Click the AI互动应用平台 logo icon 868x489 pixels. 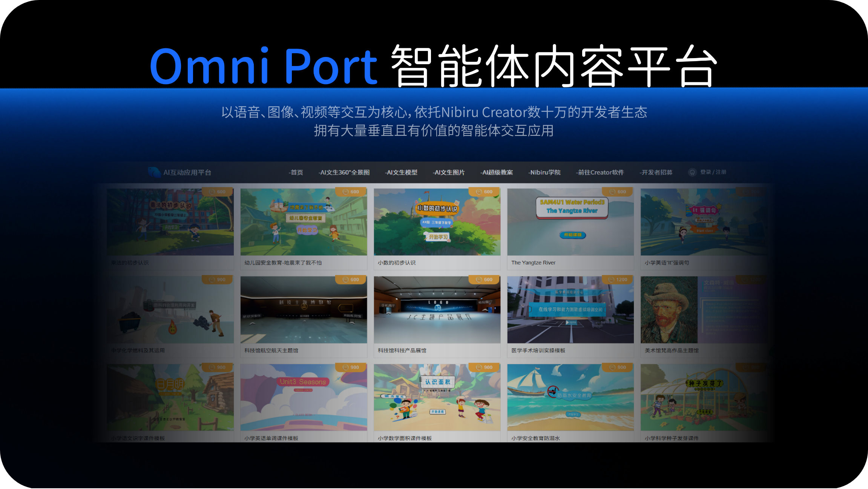coord(154,172)
